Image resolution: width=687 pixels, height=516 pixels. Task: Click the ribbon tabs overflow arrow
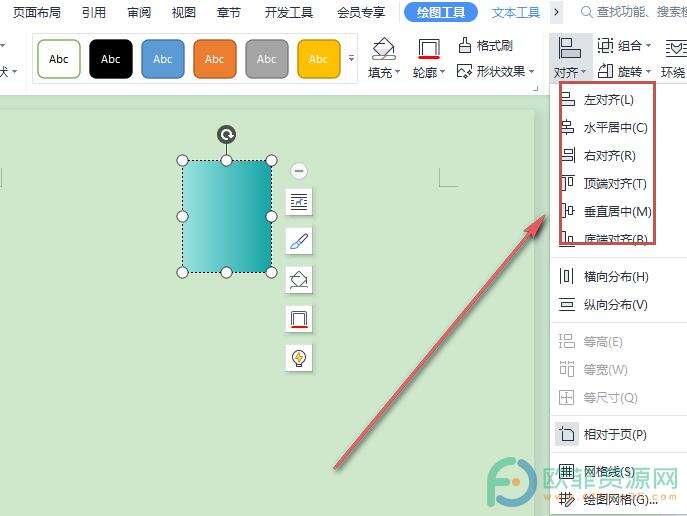[556, 12]
